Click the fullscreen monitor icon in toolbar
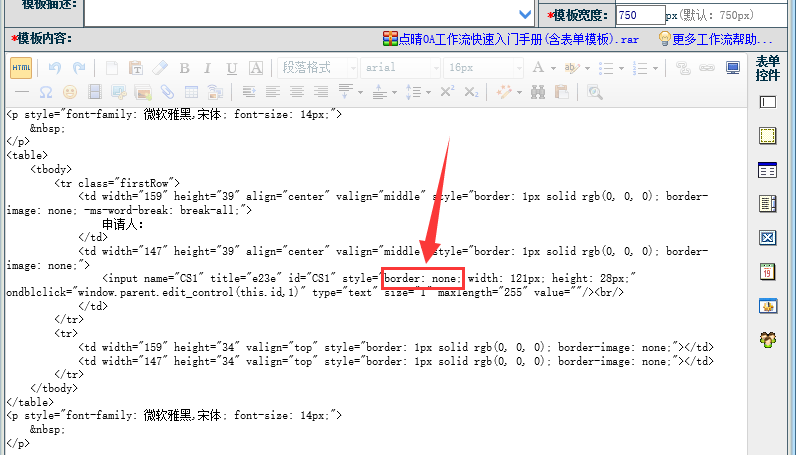This screenshot has height=455, width=798. tap(733, 68)
